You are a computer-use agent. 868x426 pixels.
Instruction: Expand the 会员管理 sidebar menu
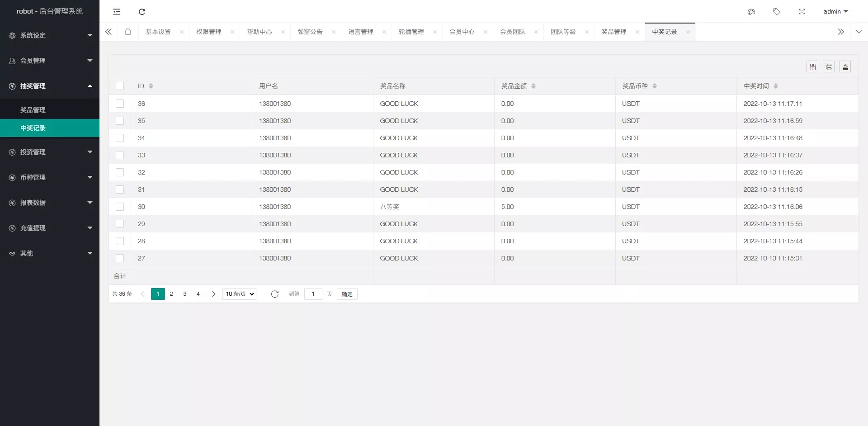(50, 61)
